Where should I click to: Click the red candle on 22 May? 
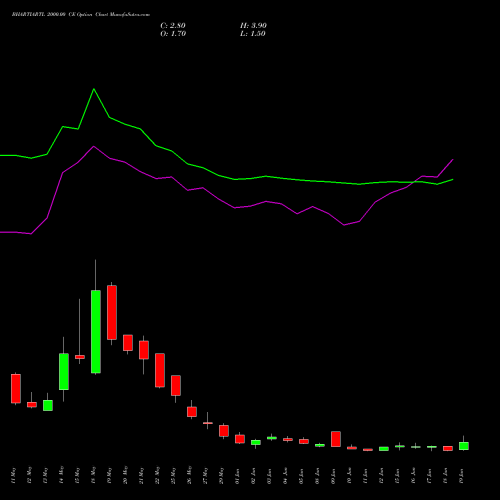[160, 370]
